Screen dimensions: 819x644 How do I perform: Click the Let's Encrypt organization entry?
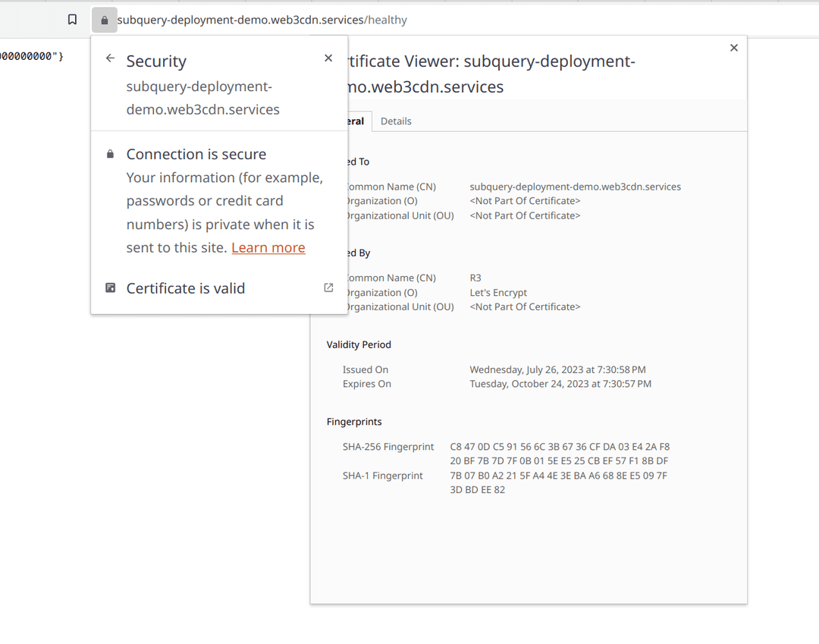pos(497,292)
